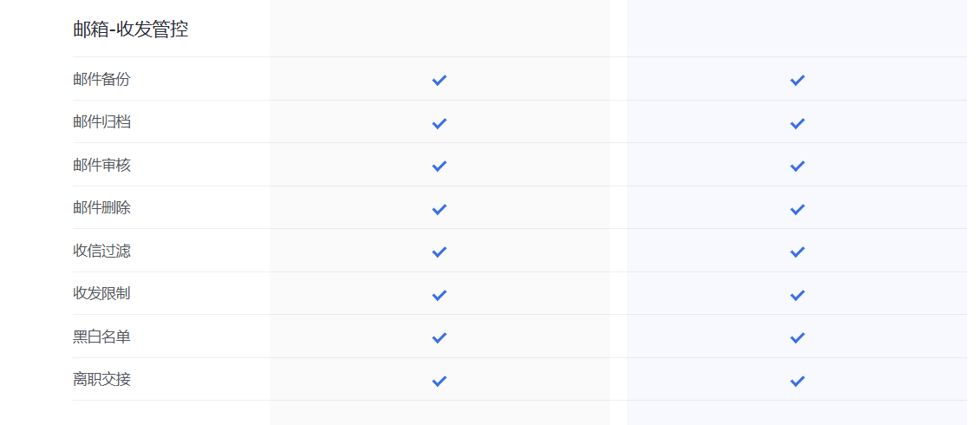This screenshot has width=980, height=425.
Task: Select the 黑白名单 feature label
Action: 101,337
